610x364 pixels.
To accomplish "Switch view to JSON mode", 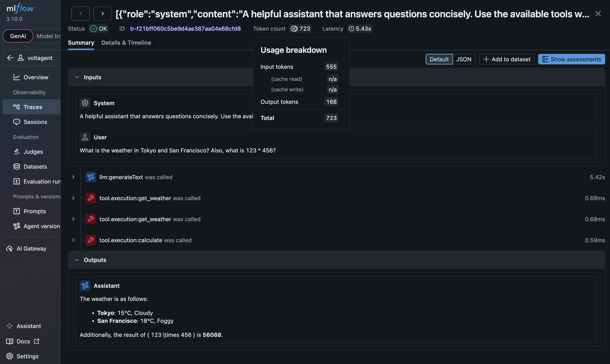I will coord(463,59).
